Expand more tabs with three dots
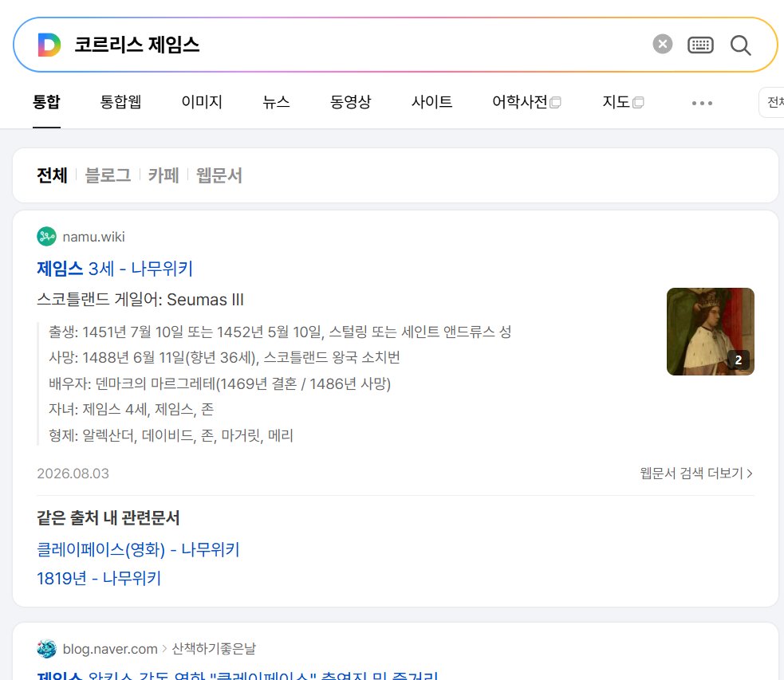Viewport: 784px width, 680px height. pyautogui.click(x=702, y=103)
